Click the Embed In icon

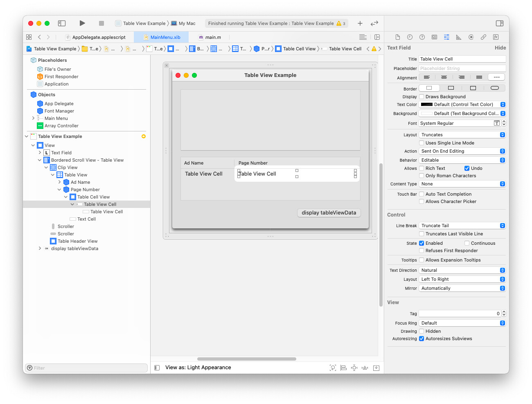pos(376,368)
